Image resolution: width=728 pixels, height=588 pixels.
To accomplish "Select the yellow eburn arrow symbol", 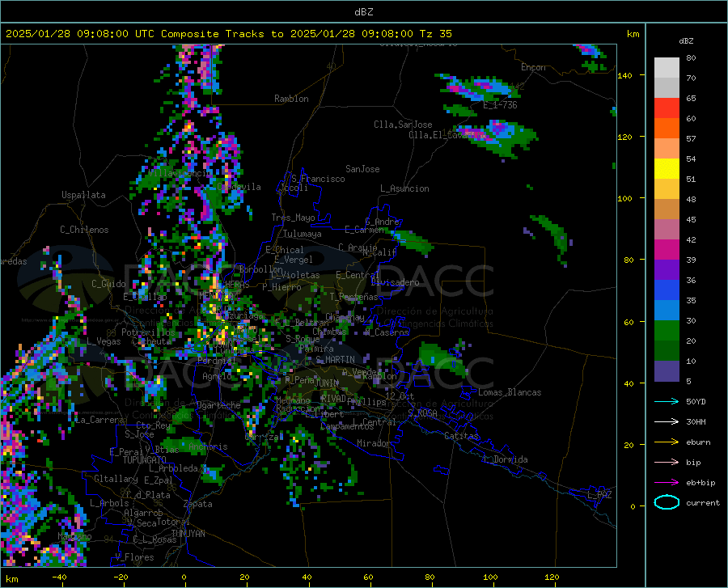I will coord(667,442).
